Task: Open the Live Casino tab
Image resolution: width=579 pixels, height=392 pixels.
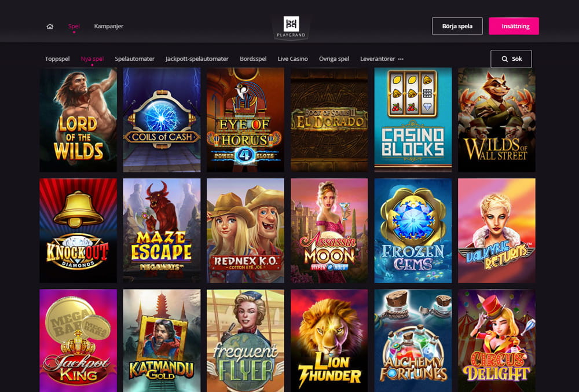Action: pyautogui.click(x=293, y=58)
